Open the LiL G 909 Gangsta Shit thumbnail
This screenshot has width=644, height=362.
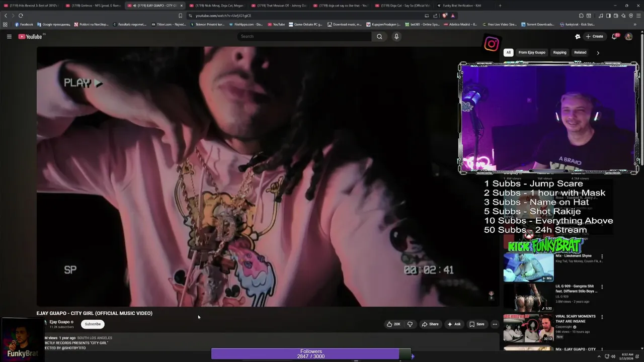[528, 298]
